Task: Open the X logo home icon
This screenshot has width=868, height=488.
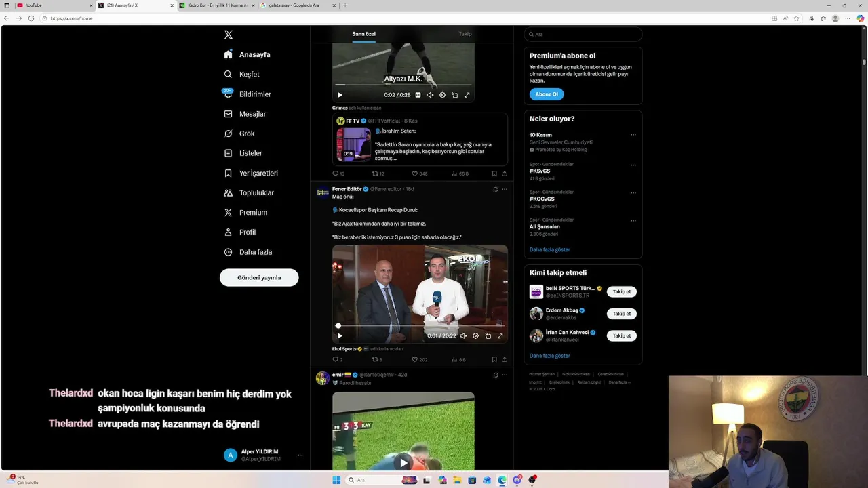Action: click(x=229, y=35)
